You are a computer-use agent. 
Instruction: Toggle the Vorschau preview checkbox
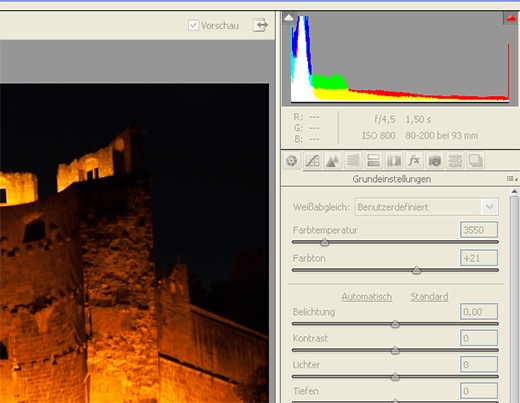click(193, 25)
